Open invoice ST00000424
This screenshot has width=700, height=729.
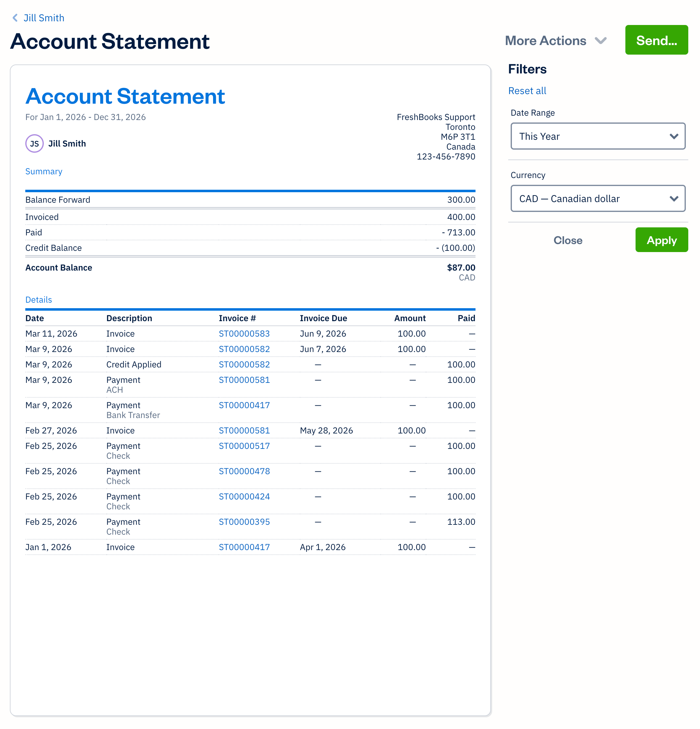click(x=244, y=496)
